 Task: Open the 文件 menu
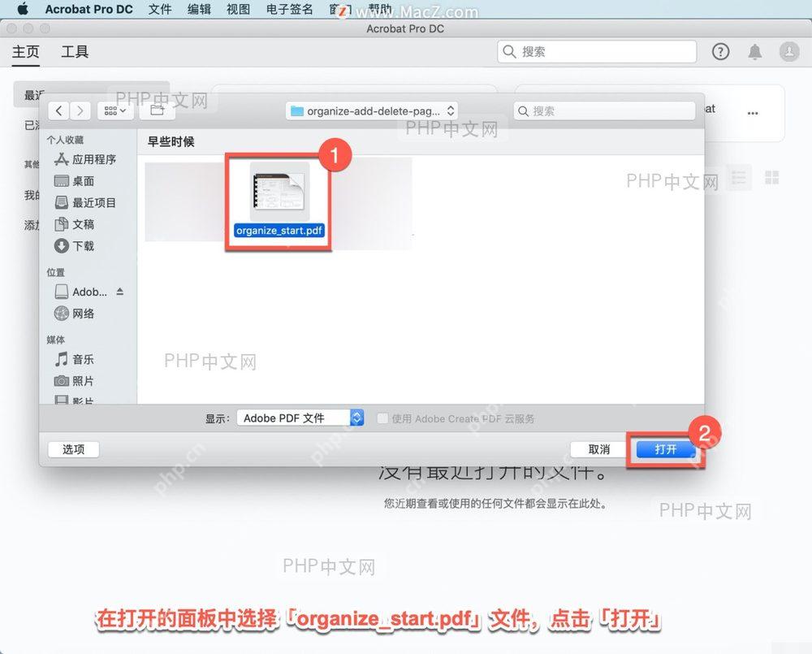click(159, 9)
